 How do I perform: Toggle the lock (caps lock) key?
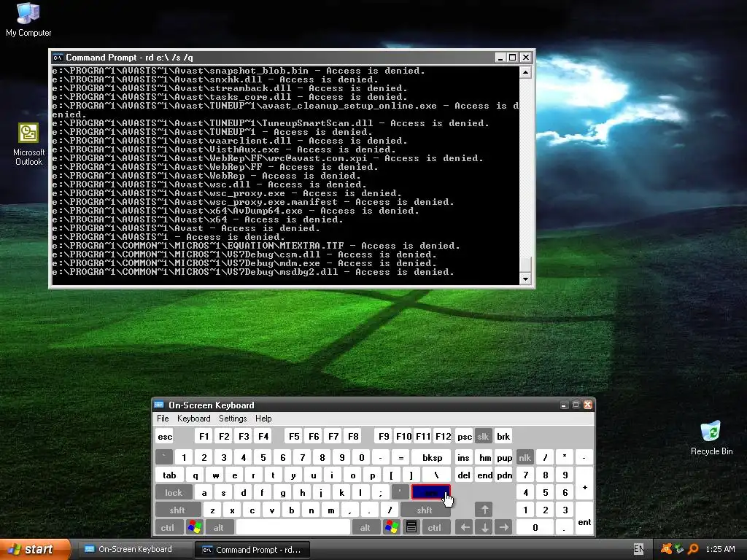pyautogui.click(x=174, y=492)
